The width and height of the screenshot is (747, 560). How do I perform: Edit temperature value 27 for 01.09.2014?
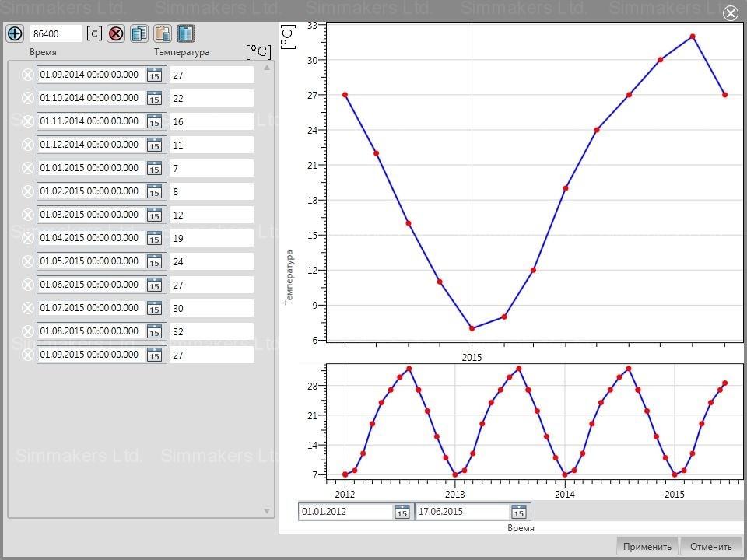212,75
